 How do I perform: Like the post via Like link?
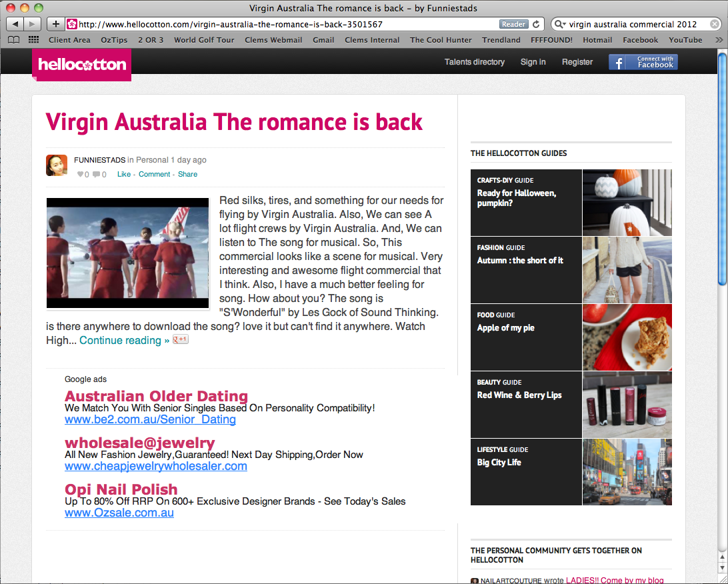click(x=124, y=174)
